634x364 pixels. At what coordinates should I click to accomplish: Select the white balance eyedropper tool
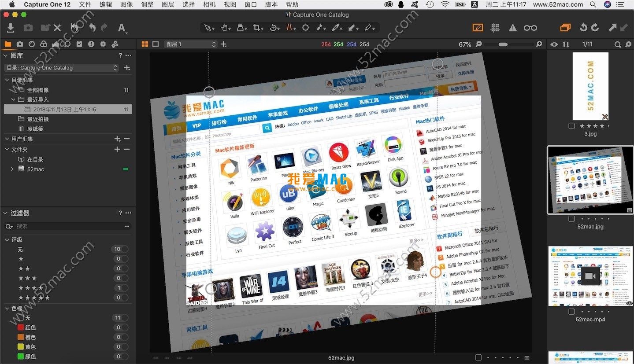(x=337, y=28)
